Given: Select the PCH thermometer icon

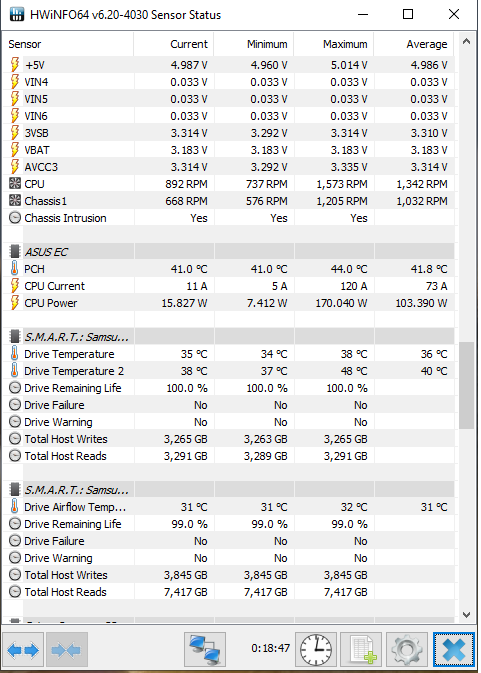Looking at the screenshot, I should tap(15, 269).
